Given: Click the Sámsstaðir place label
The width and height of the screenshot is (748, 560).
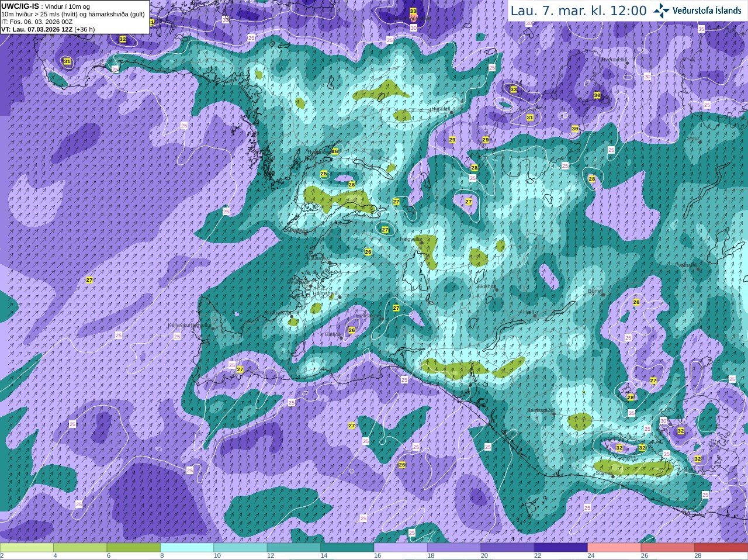Looking at the screenshot, I should [539, 410].
